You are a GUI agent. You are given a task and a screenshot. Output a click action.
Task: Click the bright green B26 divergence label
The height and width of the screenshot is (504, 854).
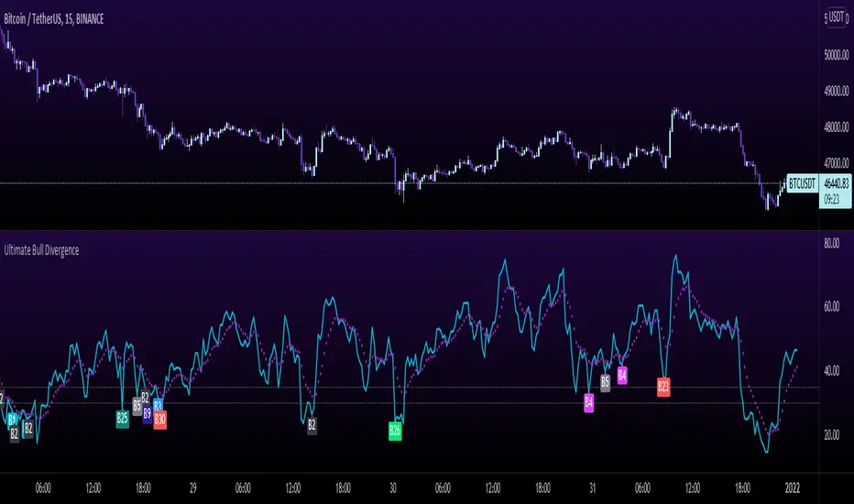pyautogui.click(x=395, y=431)
